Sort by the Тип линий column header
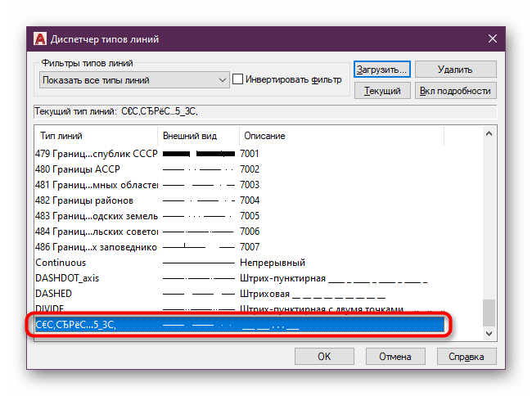Viewport: 532px width, 396px height. [96, 136]
